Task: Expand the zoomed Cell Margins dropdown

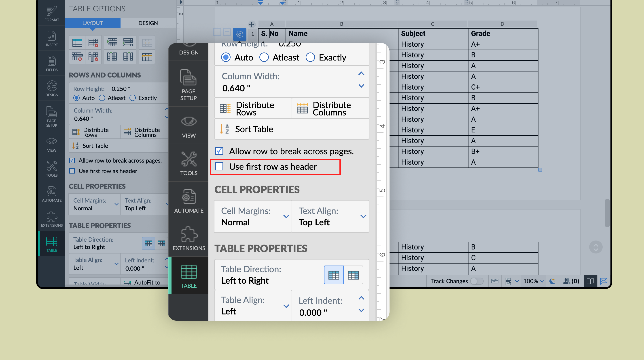Action: pyautogui.click(x=286, y=216)
